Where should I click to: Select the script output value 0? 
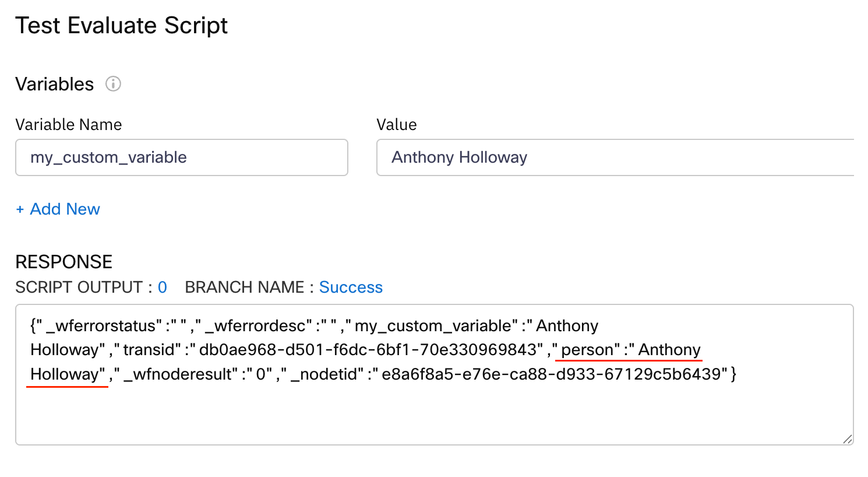pyautogui.click(x=163, y=287)
